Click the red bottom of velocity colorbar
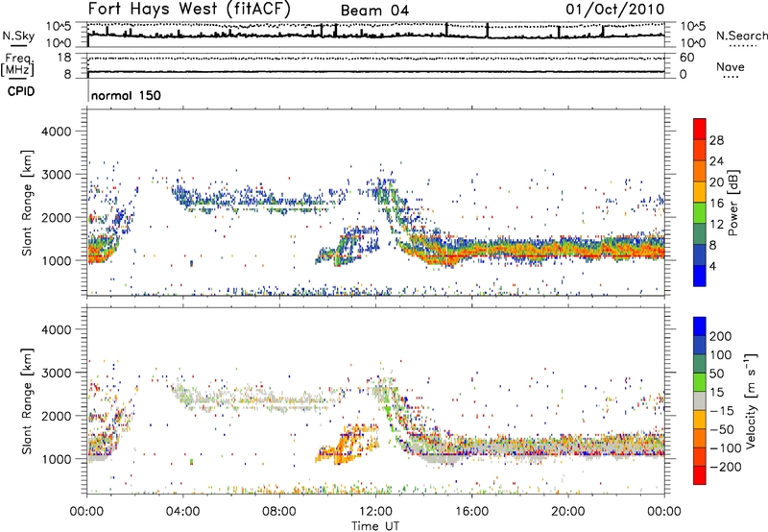This screenshot has height=532, width=768. (x=700, y=475)
